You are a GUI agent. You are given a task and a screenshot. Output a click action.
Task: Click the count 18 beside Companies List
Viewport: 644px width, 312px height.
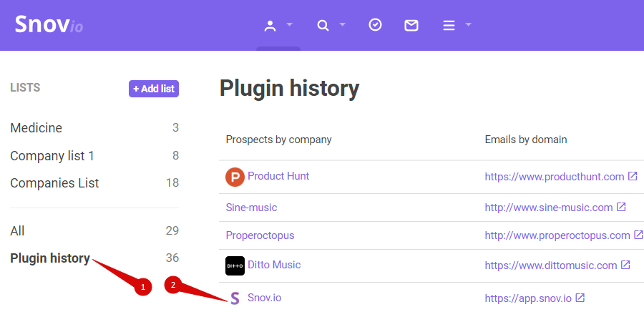pos(172,182)
